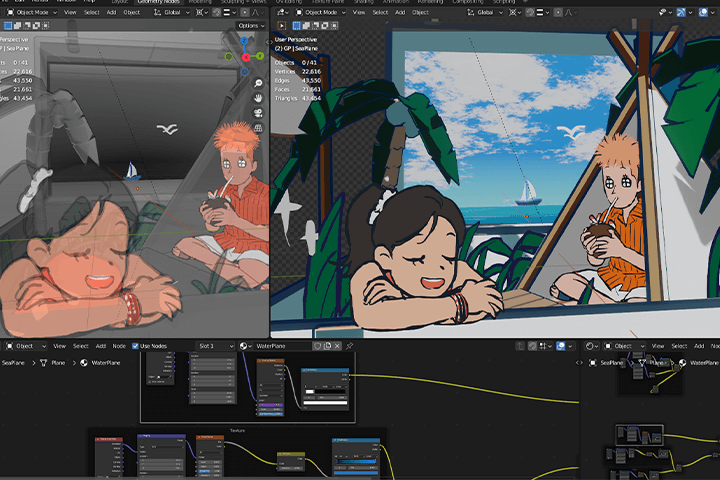Toggle node editor snapping magnet
Screen dimensions: 720x480
532,346
